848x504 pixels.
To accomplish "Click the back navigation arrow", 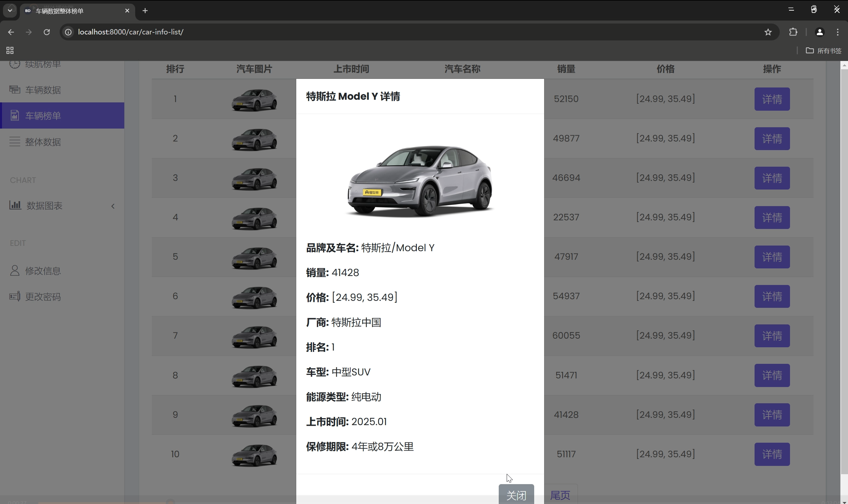I will point(11,32).
